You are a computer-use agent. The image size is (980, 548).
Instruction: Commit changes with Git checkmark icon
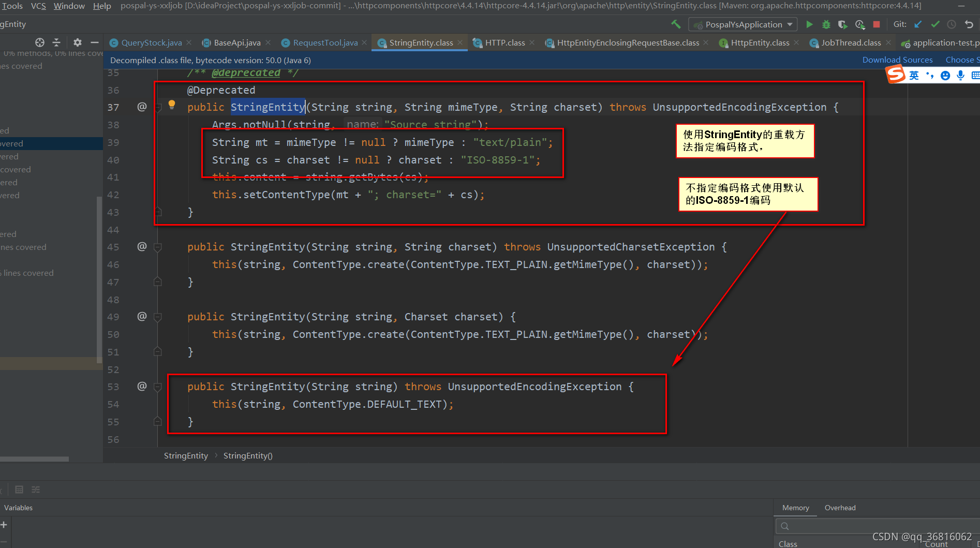(x=935, y=24)
